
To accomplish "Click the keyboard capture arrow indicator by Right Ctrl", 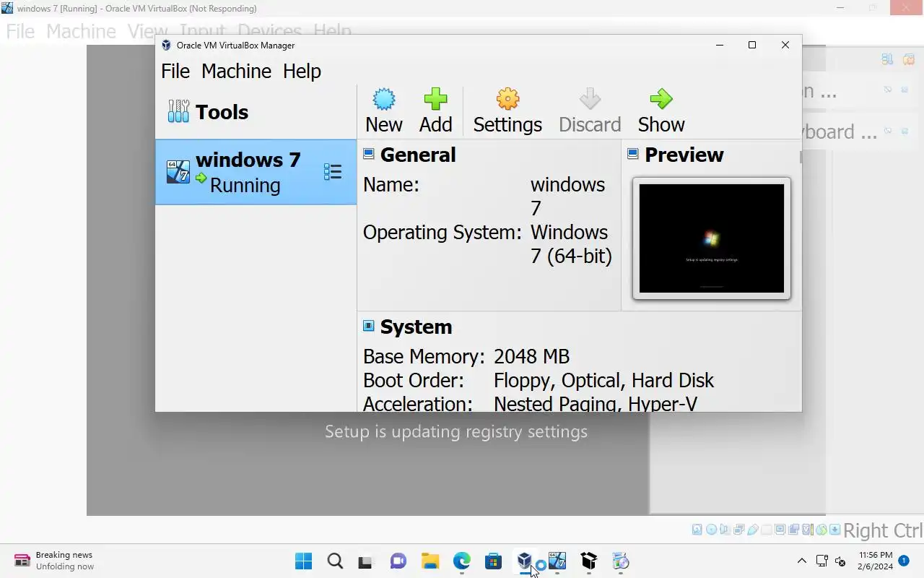I will [x=835, y=530].
